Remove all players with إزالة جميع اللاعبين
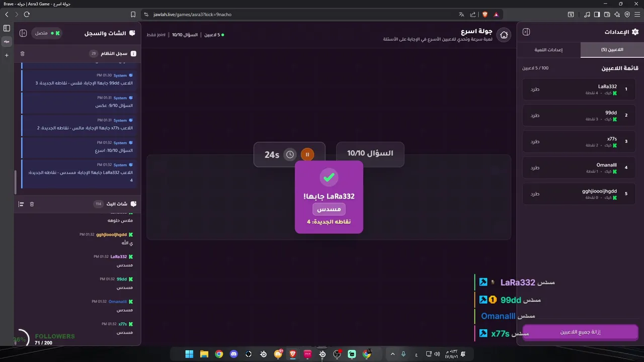Viewport: 644px width, 362px height. [580, 332]
